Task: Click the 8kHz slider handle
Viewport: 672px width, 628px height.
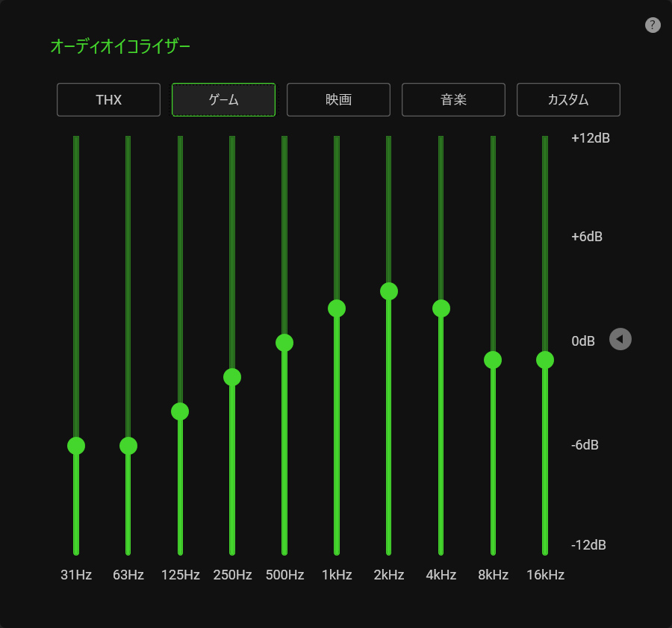Action: click(x=493, y=360)
